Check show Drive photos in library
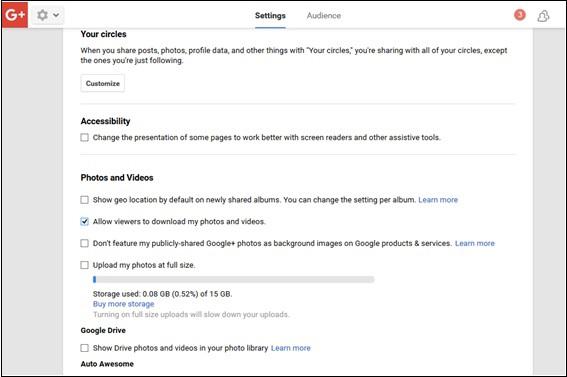 84,348
